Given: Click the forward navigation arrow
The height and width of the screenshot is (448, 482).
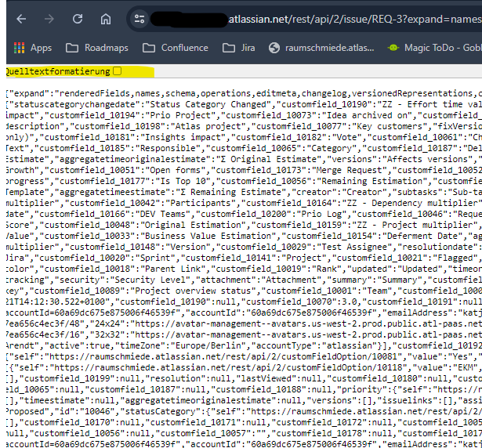Looking at the screenshot, I should (49, 19).
